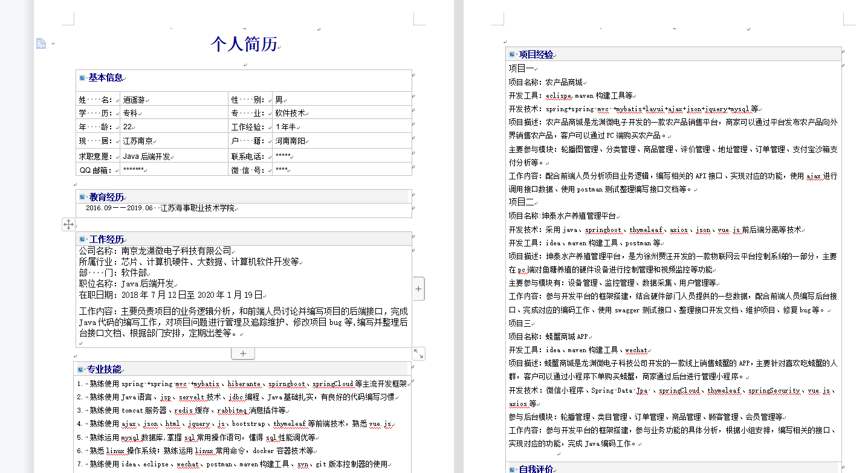
Task: Click the 基本信息 section heading
Action: (106, 77)
